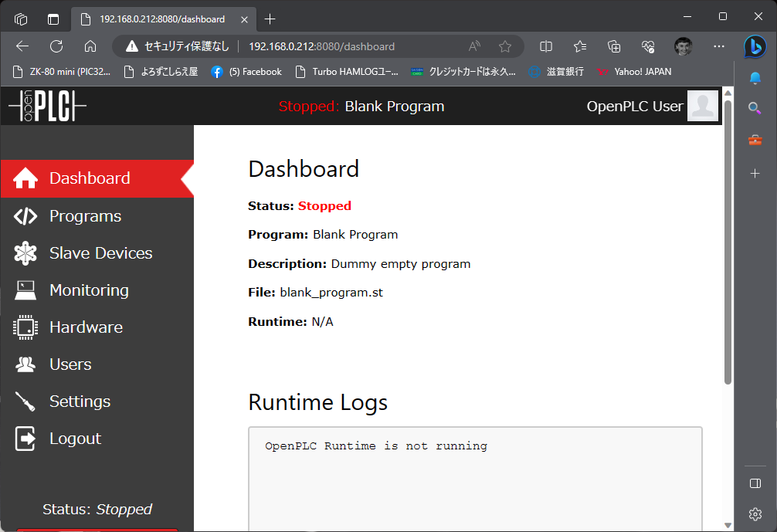The width and height of the screenshot is (777, 532).
Task: Open the browser Settings and more menu
Action: click(x=719, y=46)
